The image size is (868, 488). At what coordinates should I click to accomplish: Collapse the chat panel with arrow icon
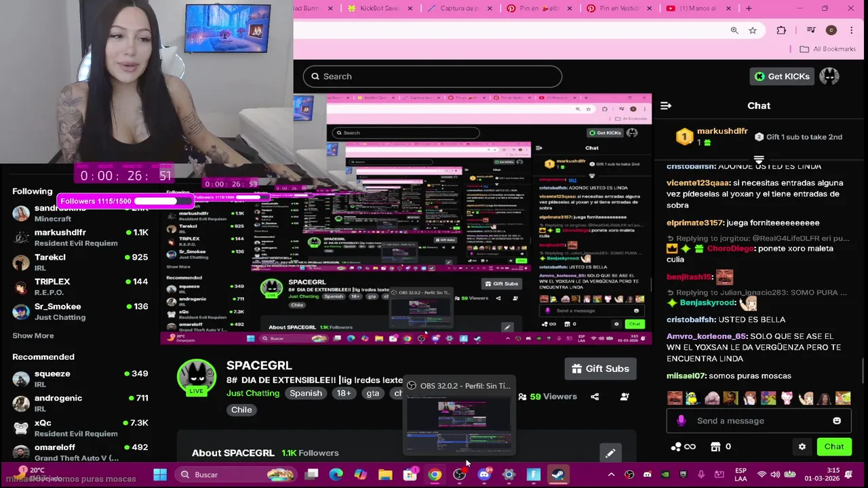tap(666, 106)
